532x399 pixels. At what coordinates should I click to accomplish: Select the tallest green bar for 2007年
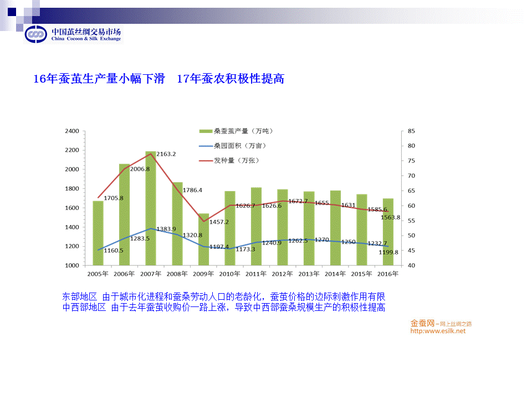click(x=151, y=211)
